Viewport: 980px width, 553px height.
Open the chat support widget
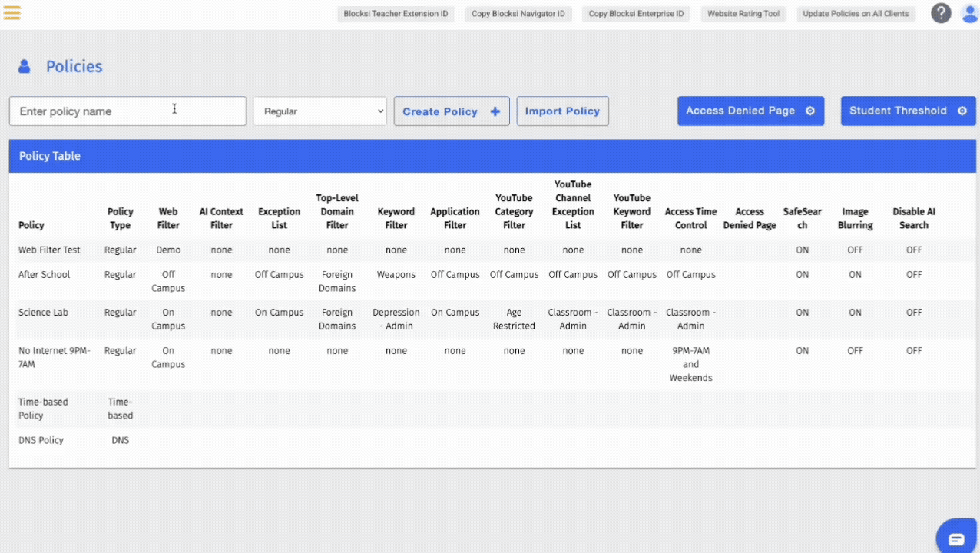click(x=956, y=538)
